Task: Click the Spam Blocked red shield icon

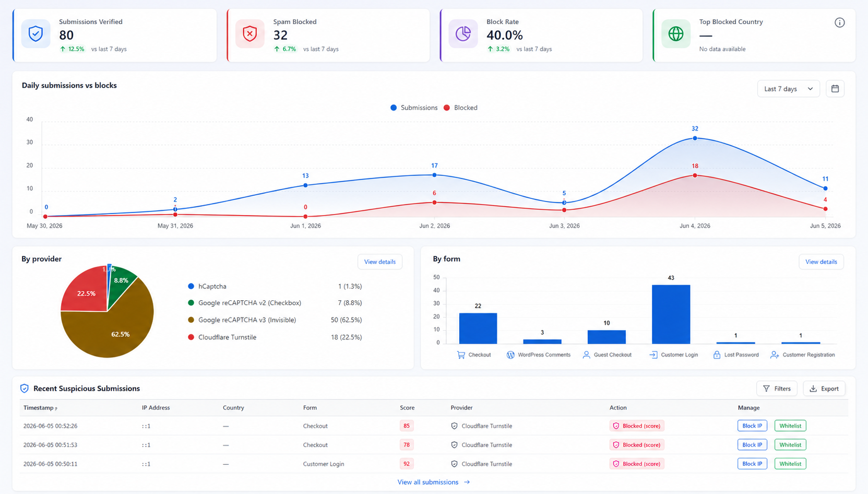Action: click(x=250, y=34)
